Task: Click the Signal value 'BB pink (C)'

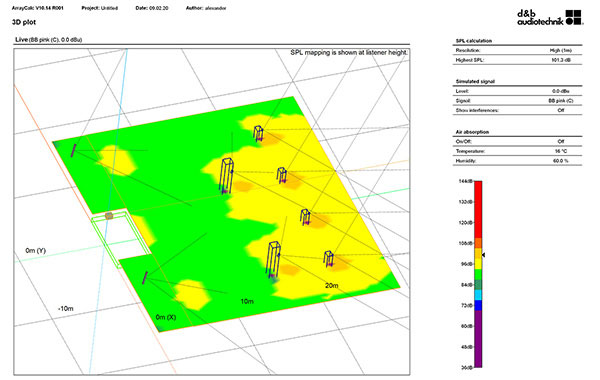Action: pyautogui.click(x=561, y=101)
